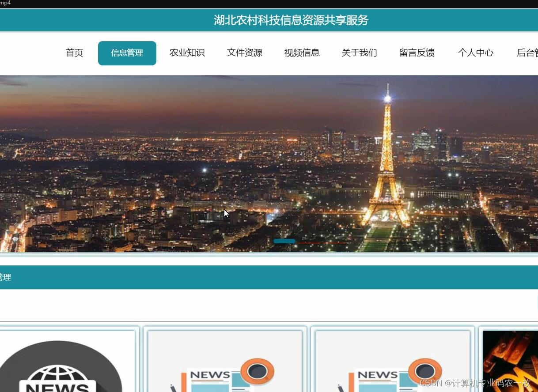Switch to the third red carousel indicator
Screen dimensions: 538x392
click(x=334, y=243)
